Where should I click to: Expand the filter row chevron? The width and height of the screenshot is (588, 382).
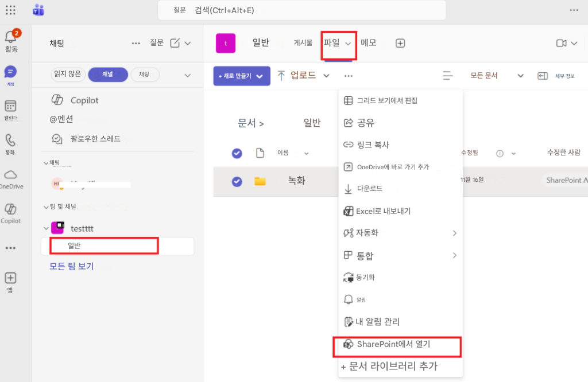tap(188, 76)
